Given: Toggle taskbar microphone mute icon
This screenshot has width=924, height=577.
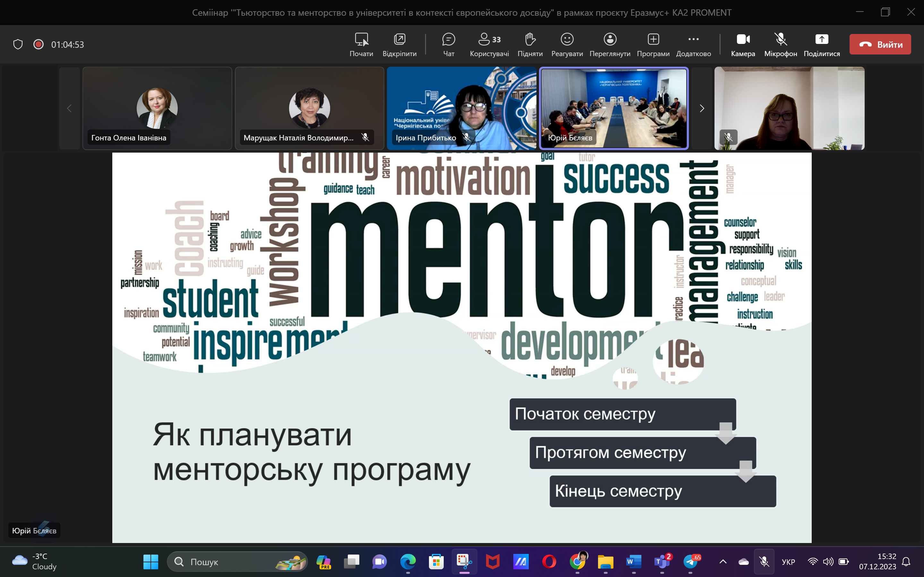Looking at the screenshot, I should click(764, 561).
